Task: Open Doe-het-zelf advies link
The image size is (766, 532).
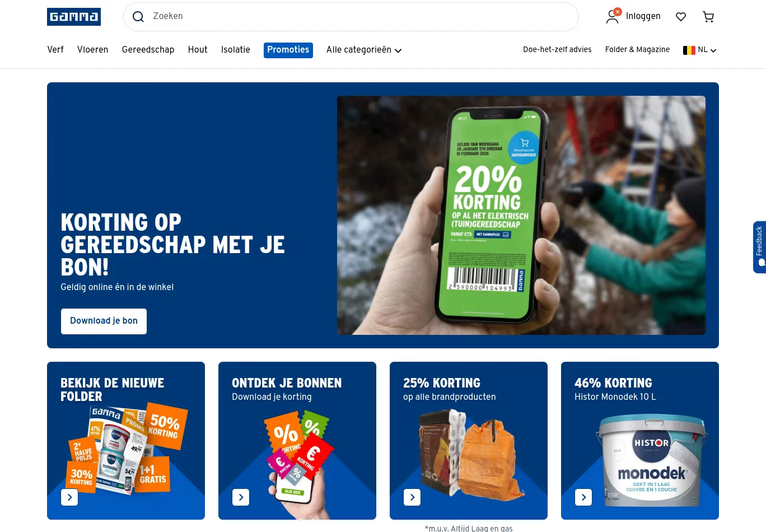Action: (x=557, y=50)
